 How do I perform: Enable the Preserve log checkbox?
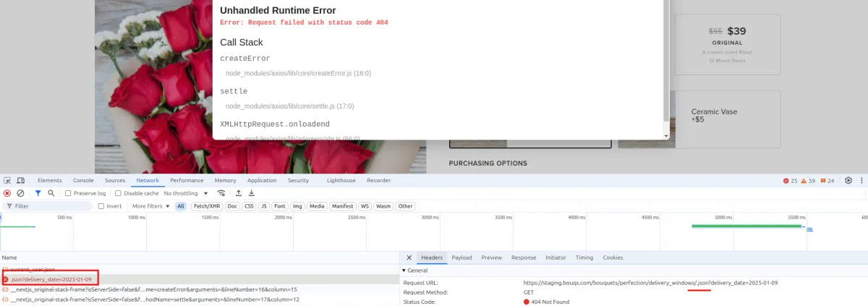(x=68, y=193)
